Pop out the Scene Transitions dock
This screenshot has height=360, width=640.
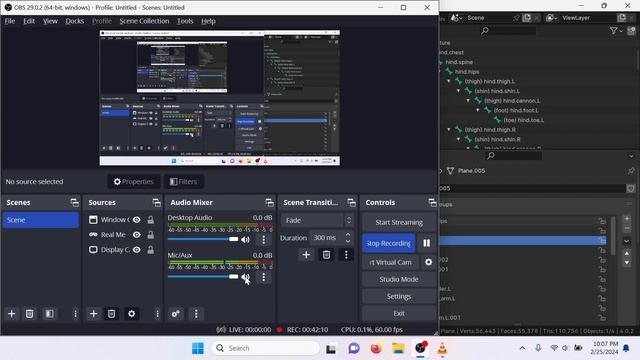click(x=351, y=202)
